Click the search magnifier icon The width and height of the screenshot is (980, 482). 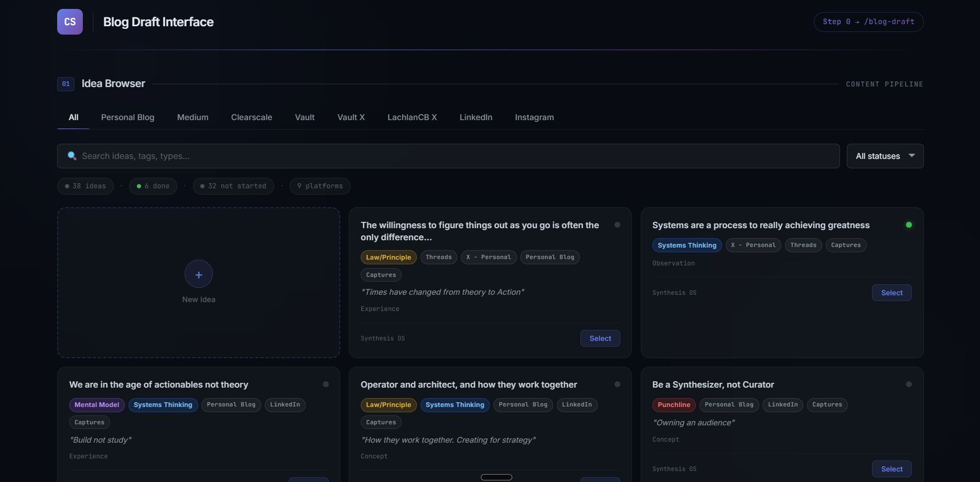pyautogui.click(x=72, y=156)
